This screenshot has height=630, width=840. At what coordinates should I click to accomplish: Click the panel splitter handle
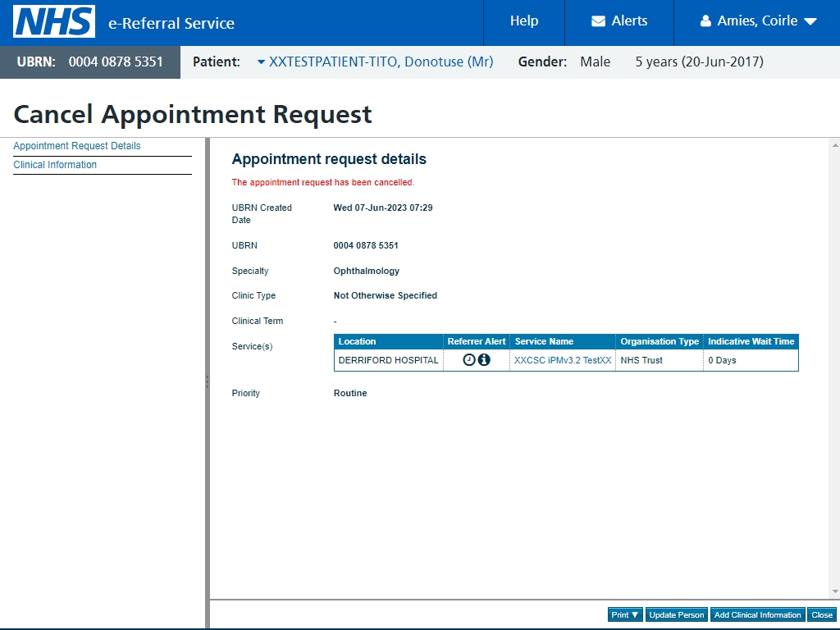(208, 382)
